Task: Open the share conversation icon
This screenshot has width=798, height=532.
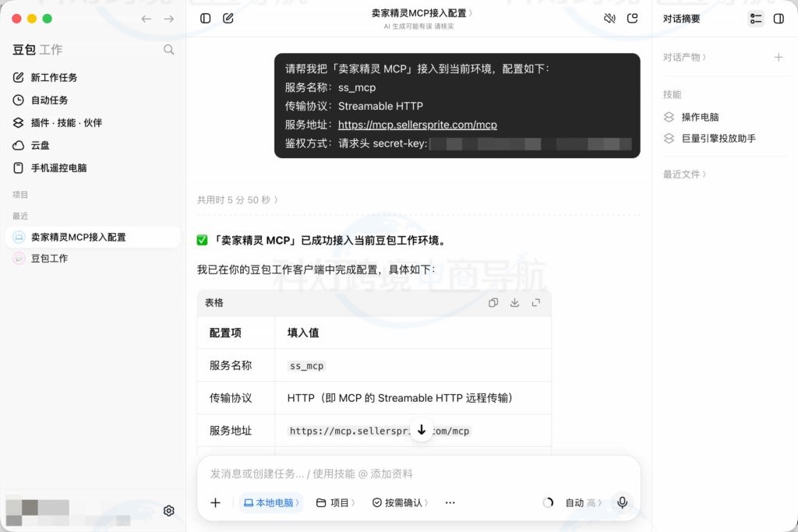Action: [x=632, y=19]
